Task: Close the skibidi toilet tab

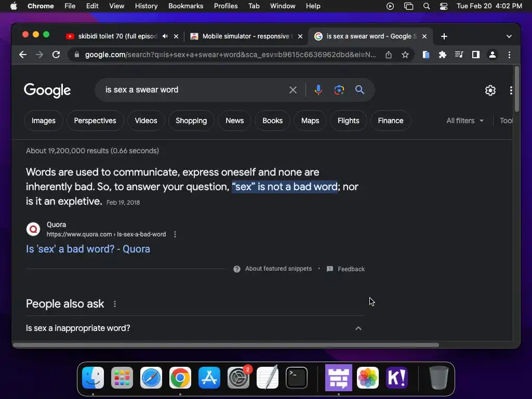Action: pyautogui.click(x=176, y=36)
